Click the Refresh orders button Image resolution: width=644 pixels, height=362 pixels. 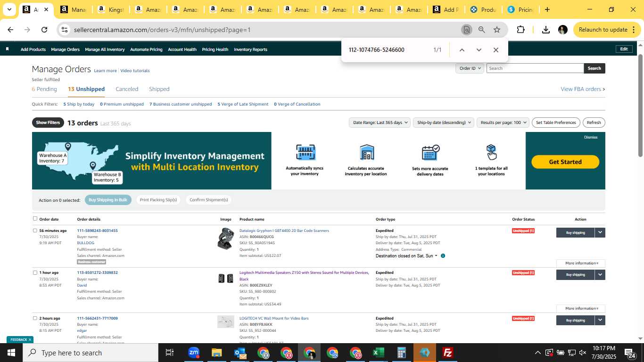point(594,123)
